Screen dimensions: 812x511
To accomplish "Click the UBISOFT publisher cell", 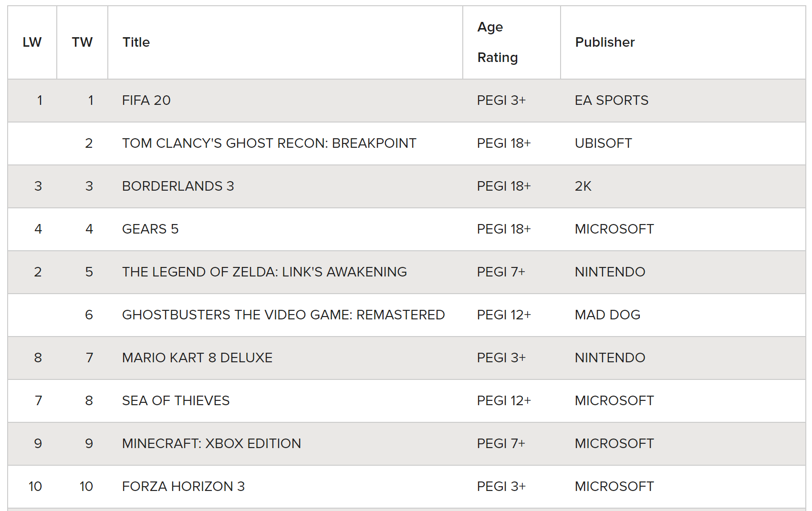I will pos(603,143).
